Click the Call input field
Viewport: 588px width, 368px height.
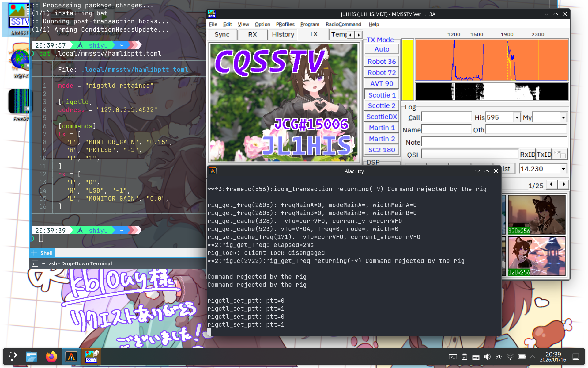point(446,117)
